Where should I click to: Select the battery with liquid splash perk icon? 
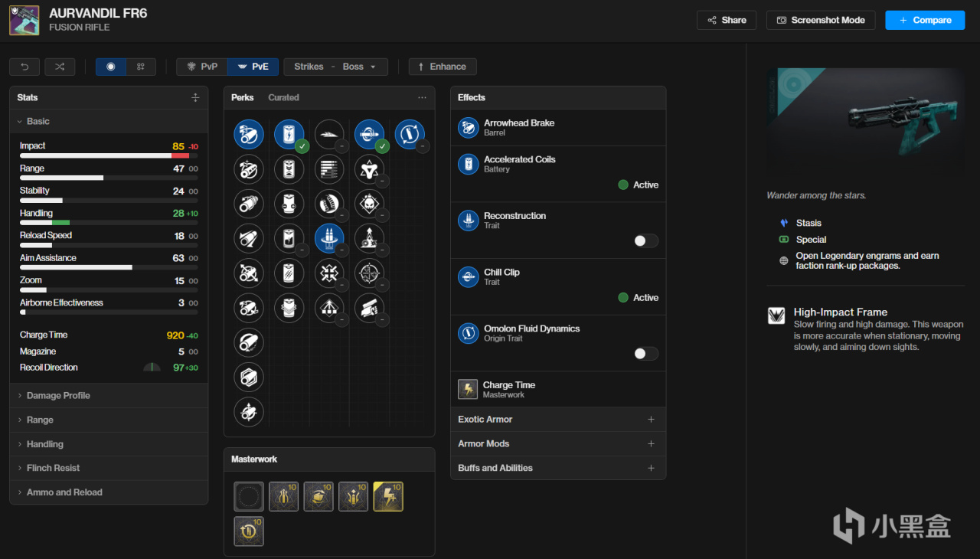(289, 239)
